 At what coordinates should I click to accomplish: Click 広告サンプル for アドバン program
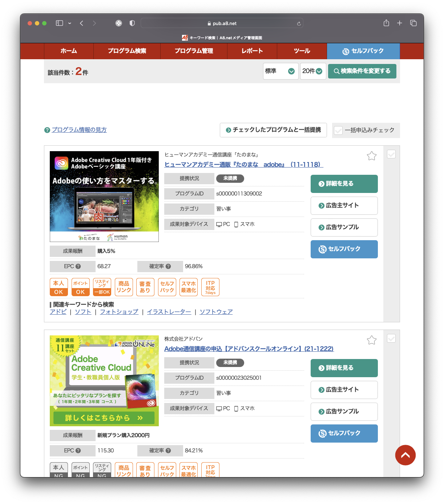click(x=344, y=412)
